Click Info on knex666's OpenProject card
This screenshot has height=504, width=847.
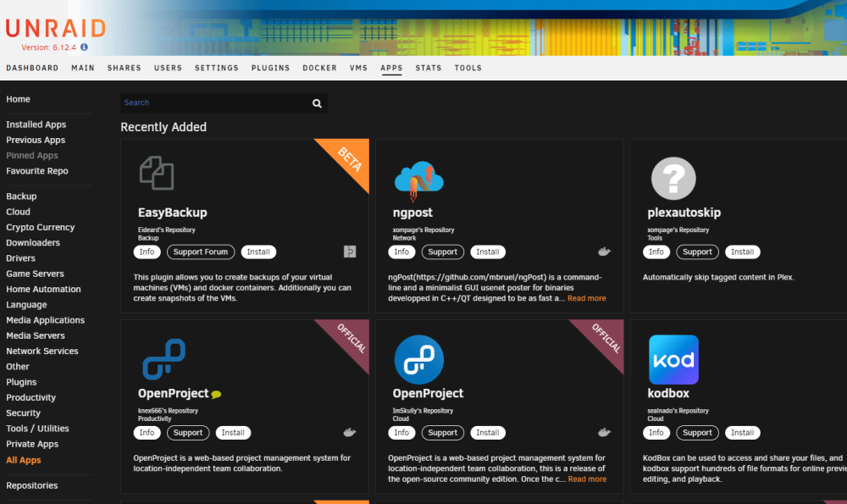(147, 433)
